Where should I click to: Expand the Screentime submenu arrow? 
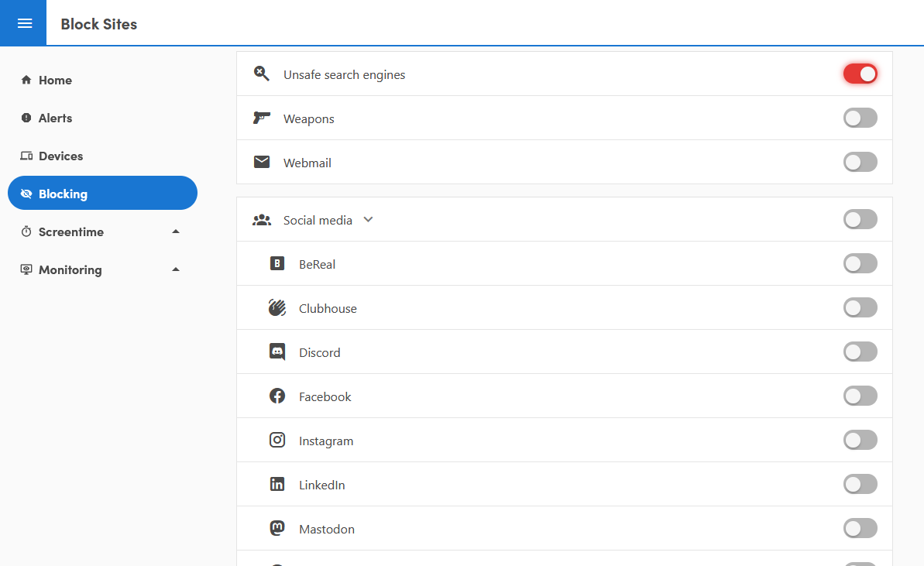coord(176,232)
